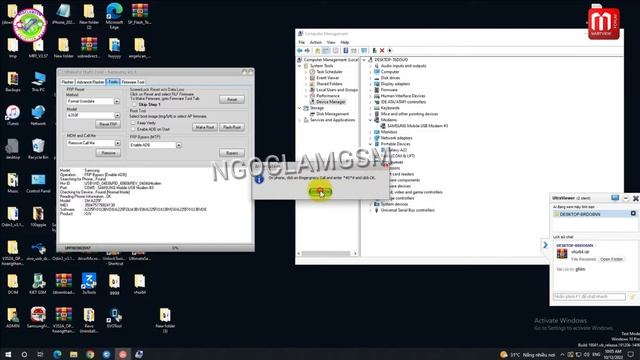Open Remove Call Me dropdown
Viewport: 640px width, 360px height.
coord(118,143)
